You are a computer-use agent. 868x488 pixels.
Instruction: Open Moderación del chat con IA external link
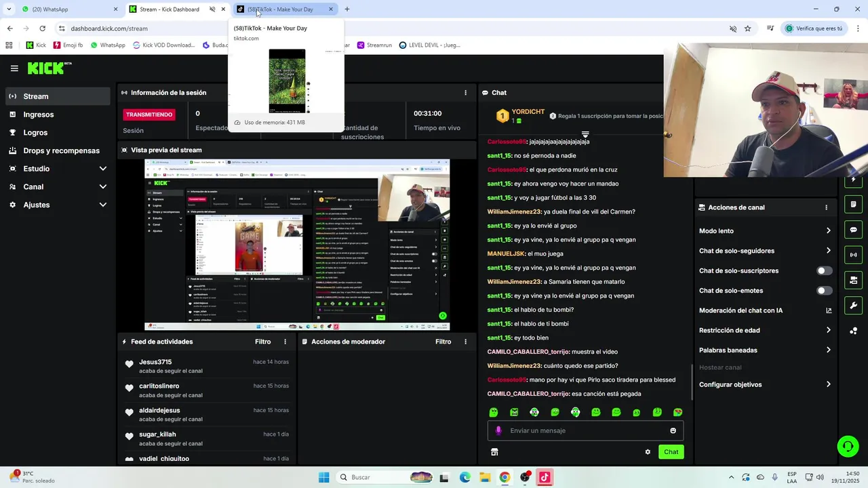click(x=828, y=310)
